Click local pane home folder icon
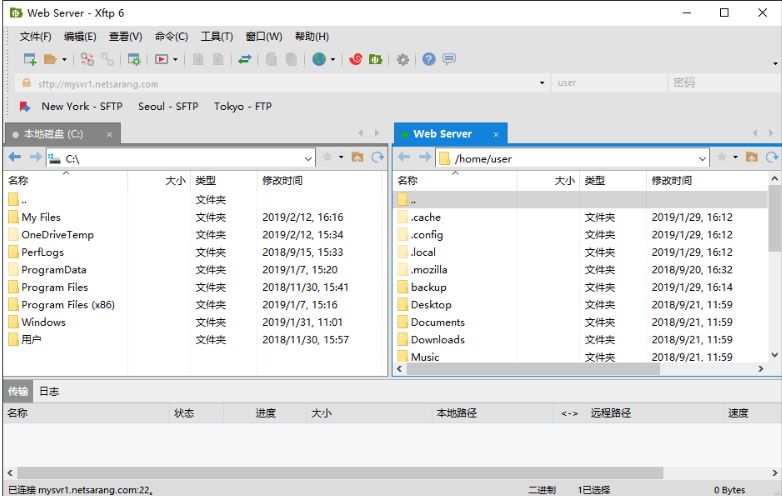 358,157
